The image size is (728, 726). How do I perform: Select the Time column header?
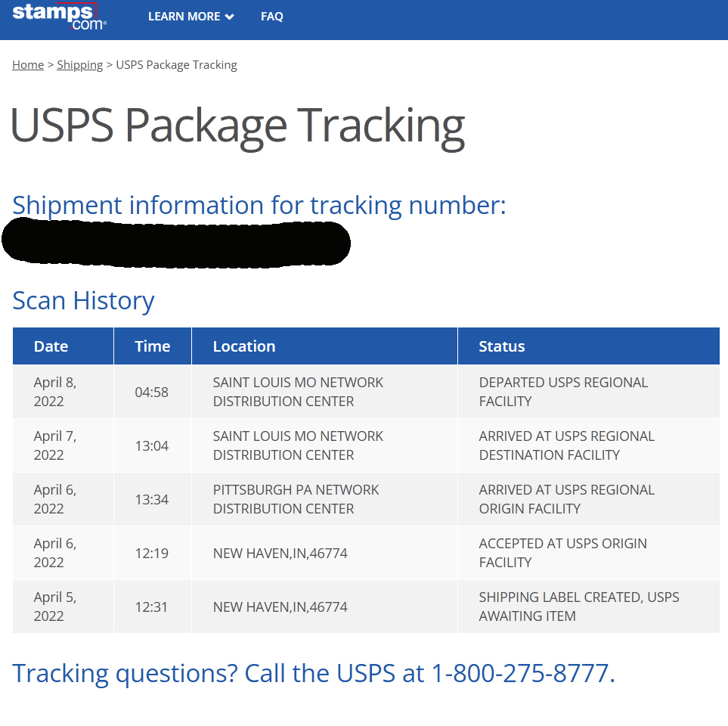click(152, 346)
